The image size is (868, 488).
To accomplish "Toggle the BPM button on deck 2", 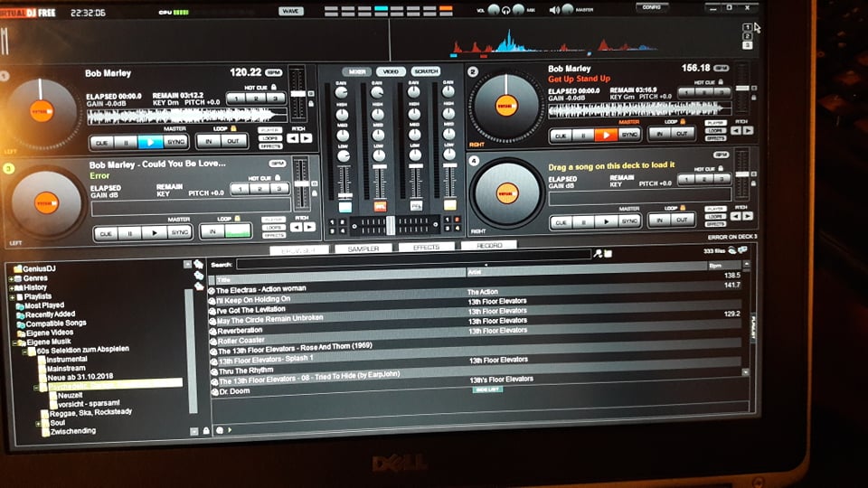I will click(x=721, y=68).
